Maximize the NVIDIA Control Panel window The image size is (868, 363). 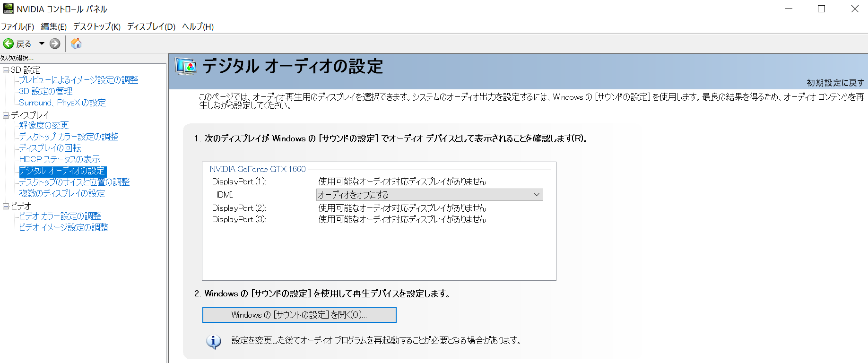[x=822, y=9]
